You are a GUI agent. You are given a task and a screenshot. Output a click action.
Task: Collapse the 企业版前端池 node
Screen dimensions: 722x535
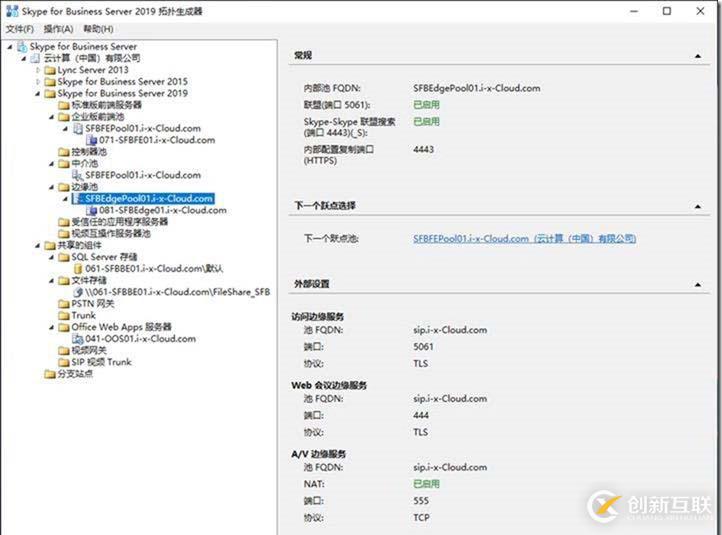click(x=52, y=117)
